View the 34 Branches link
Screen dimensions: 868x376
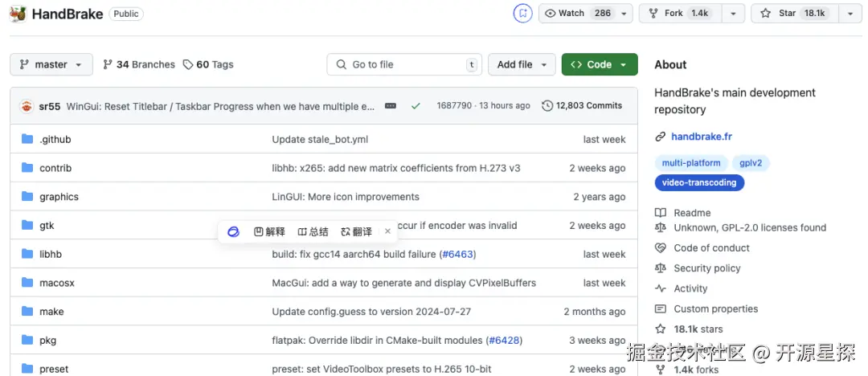[x=139, y=64]
